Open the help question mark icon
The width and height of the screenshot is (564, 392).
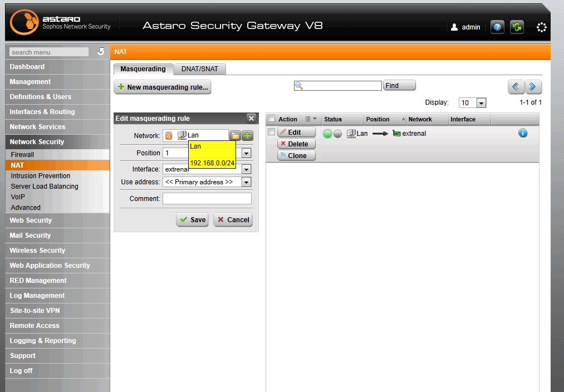point(497,27)
